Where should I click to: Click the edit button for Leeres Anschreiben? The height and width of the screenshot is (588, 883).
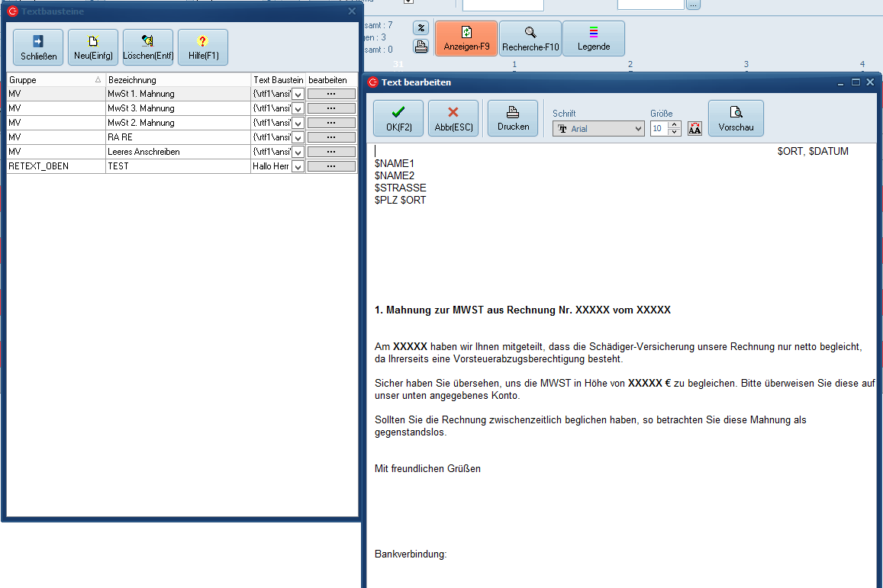pos(331,152)
